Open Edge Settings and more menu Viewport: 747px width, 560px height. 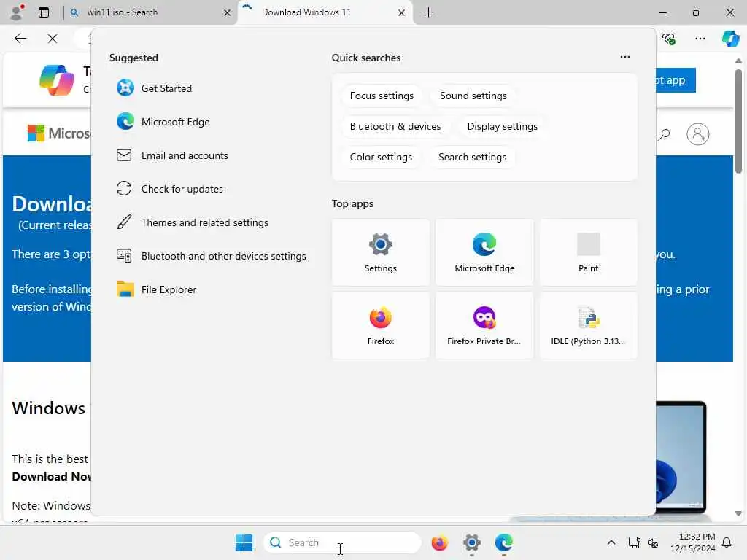click(x=700, y=39)
